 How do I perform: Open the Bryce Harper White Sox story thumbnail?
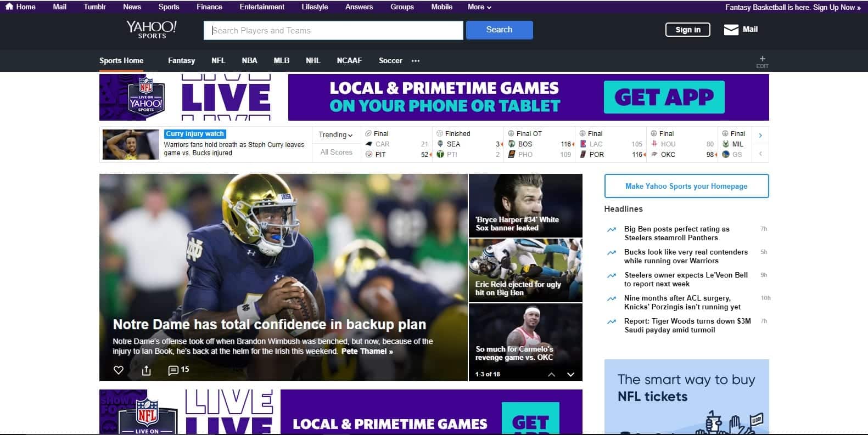[525, 205]
